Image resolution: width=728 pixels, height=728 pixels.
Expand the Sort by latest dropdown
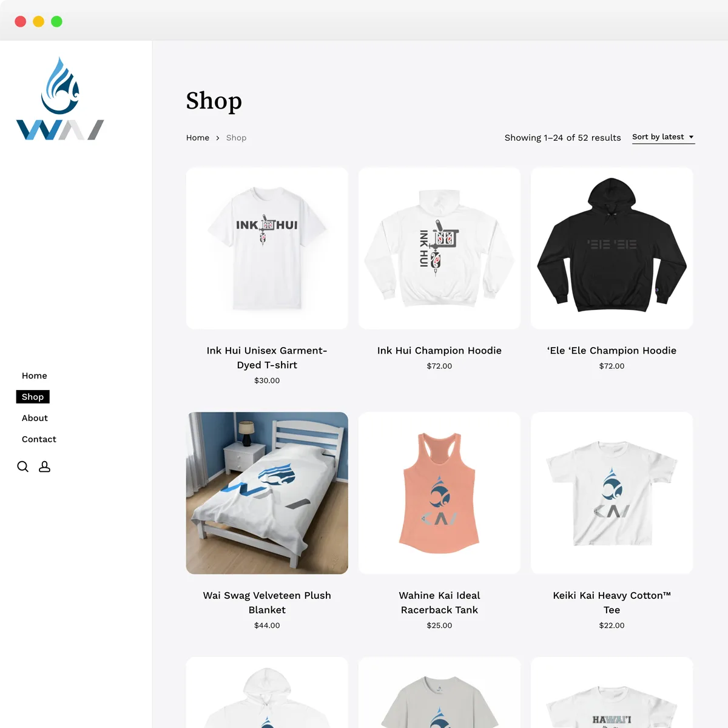pyautogui.click(x=663, y=137)
